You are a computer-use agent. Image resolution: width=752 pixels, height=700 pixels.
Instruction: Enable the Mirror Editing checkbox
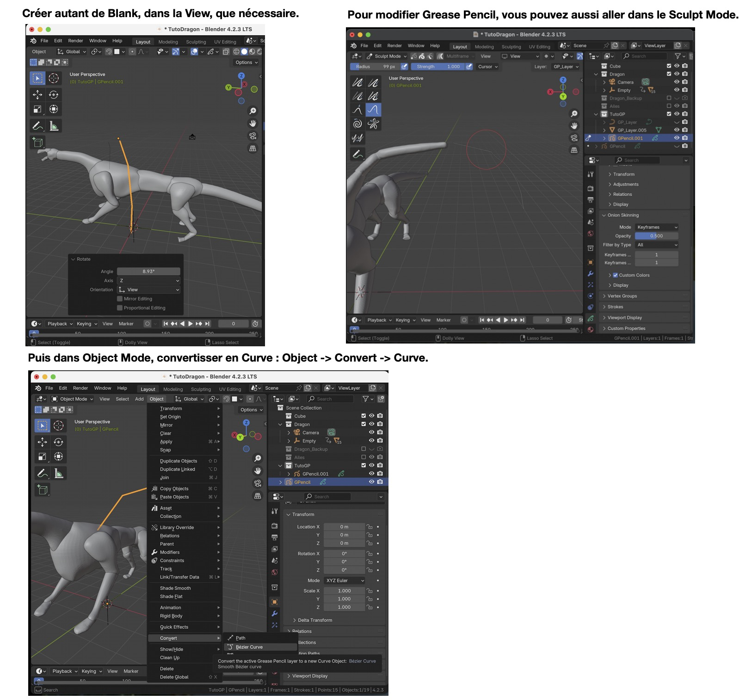[120, 299]
